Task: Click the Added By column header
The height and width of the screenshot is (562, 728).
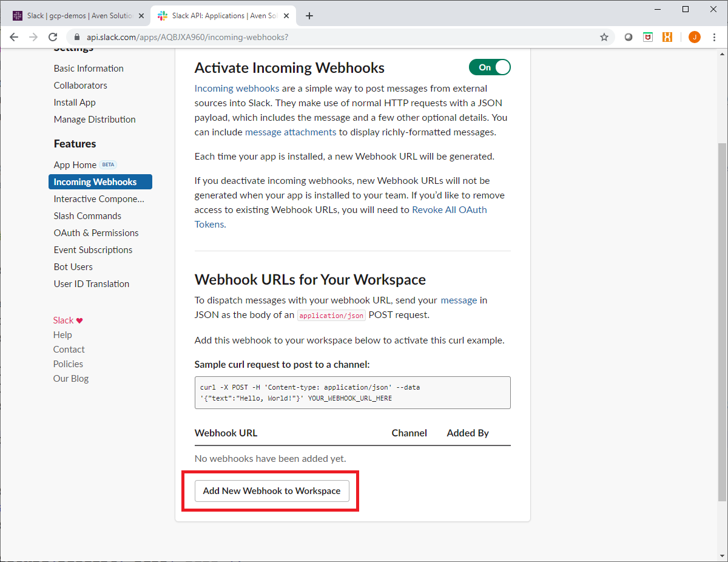Action: (468, 433)
